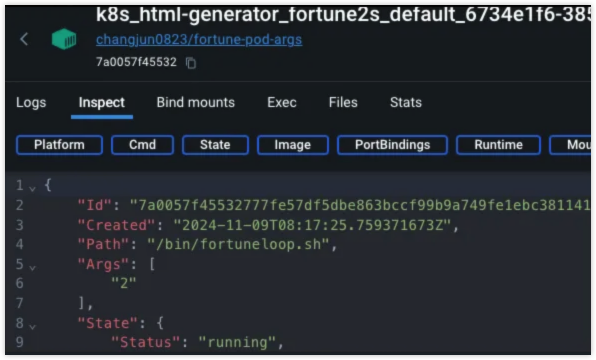The width and height of the screenshot is (596, 360).
Task: Open the changjun0823/fortune-pod-args image link
Action: tap(199, 40)
